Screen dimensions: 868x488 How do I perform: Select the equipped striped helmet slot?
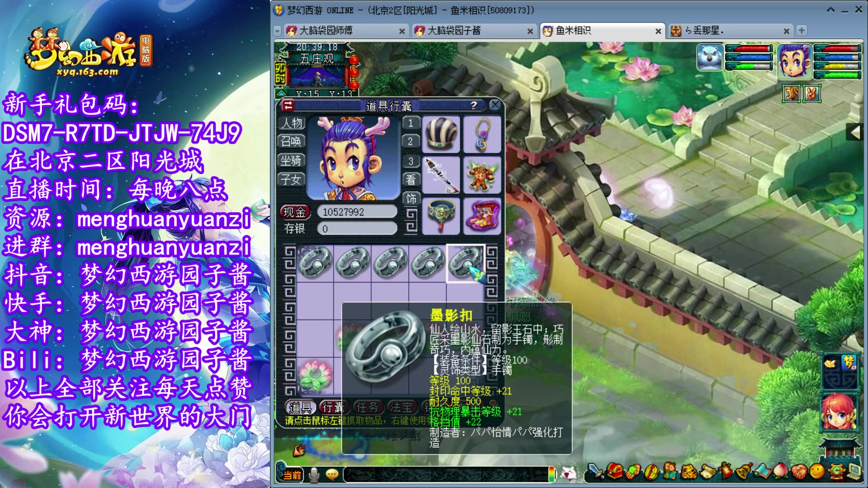[x=441, y=134]
